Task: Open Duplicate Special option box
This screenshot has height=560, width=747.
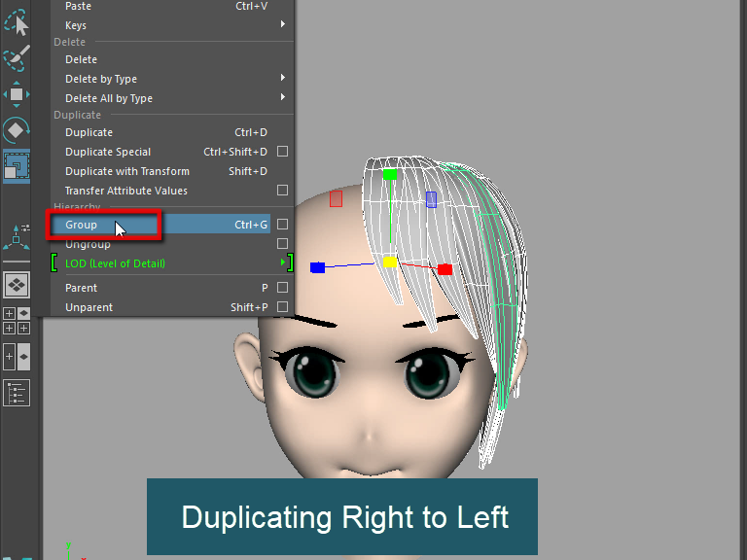Action: (x=282, y=152)
